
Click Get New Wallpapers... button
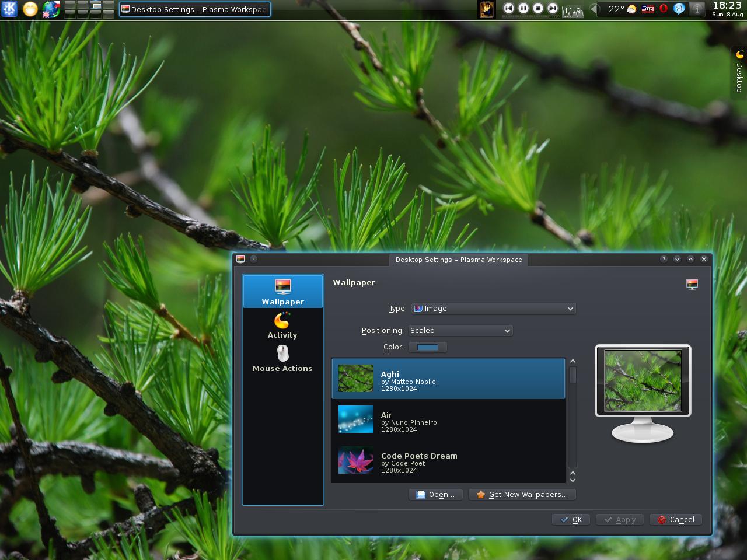(x=522, y=495)
